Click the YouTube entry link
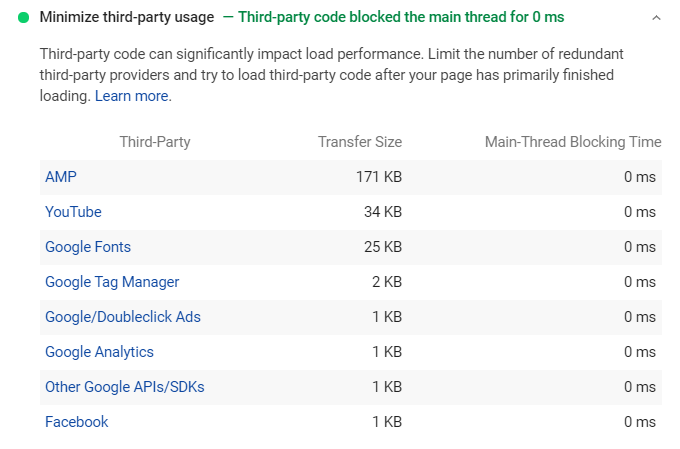680x449 pixels. coord(73,212)
